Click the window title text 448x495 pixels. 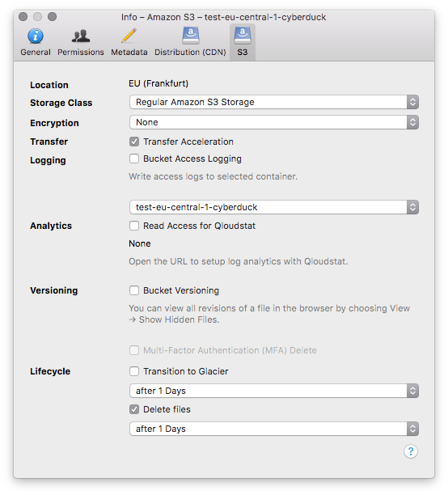[x=223, y=17]
